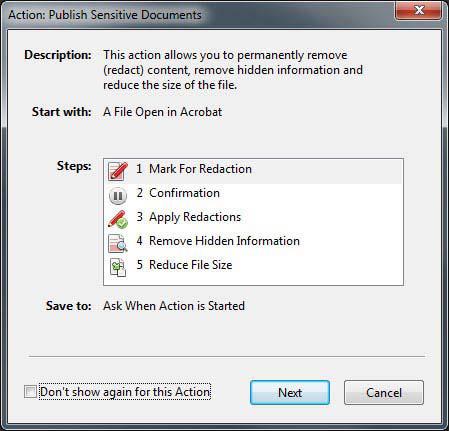Click the dialog title bar text
Image resolution: width=449 pixels, height=431 pixels.
click(105, 15)
